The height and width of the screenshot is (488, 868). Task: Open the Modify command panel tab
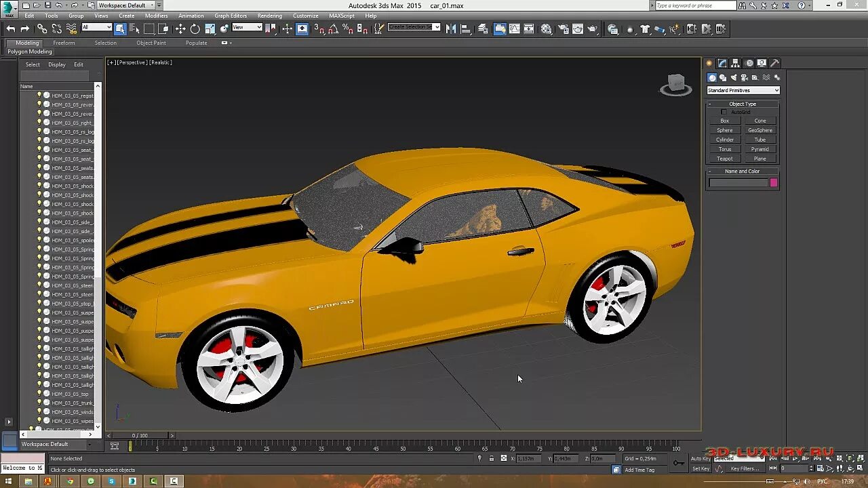[722, 63]
